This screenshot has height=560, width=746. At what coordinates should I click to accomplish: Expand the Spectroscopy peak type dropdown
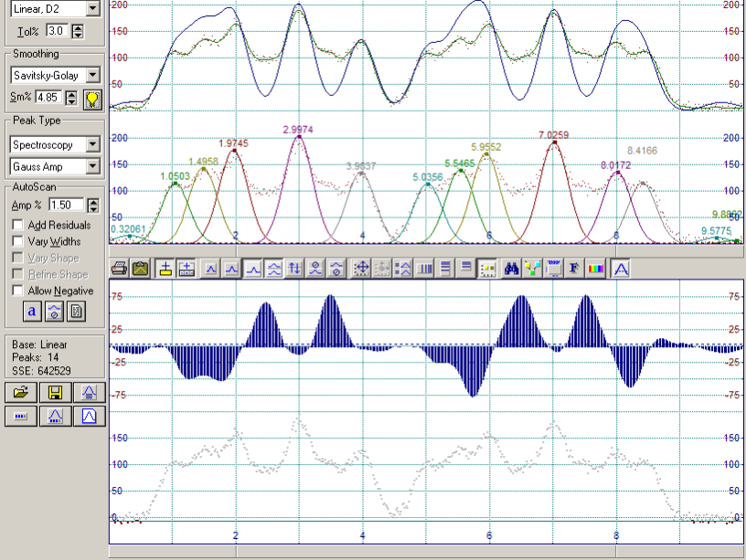(92, 145)
